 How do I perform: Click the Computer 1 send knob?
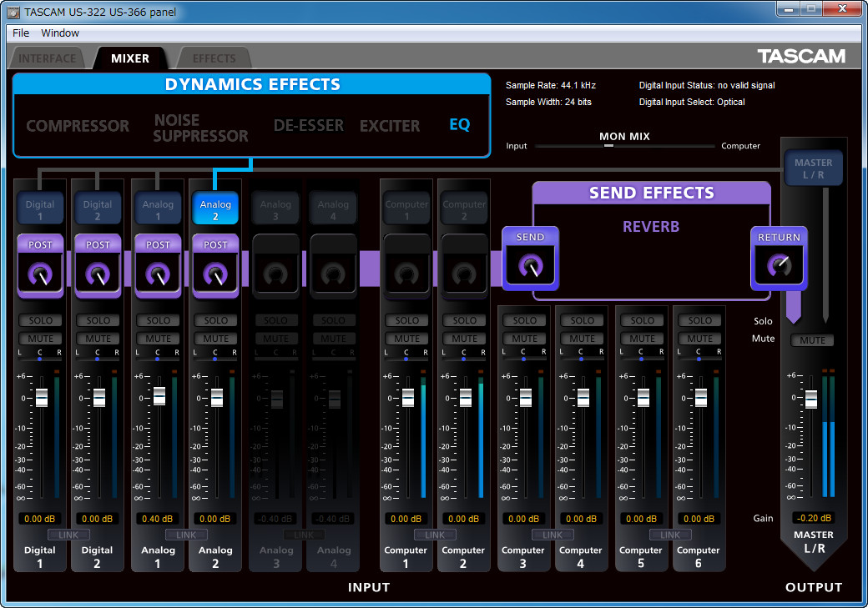tap(407, 274)
